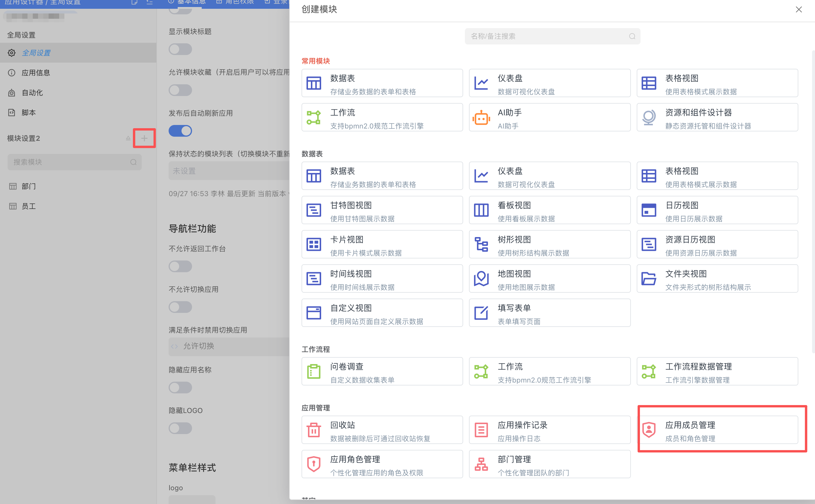Open the 部门 module in the list
This screenshot has width=815, height=504.
(x=29, y=186)
